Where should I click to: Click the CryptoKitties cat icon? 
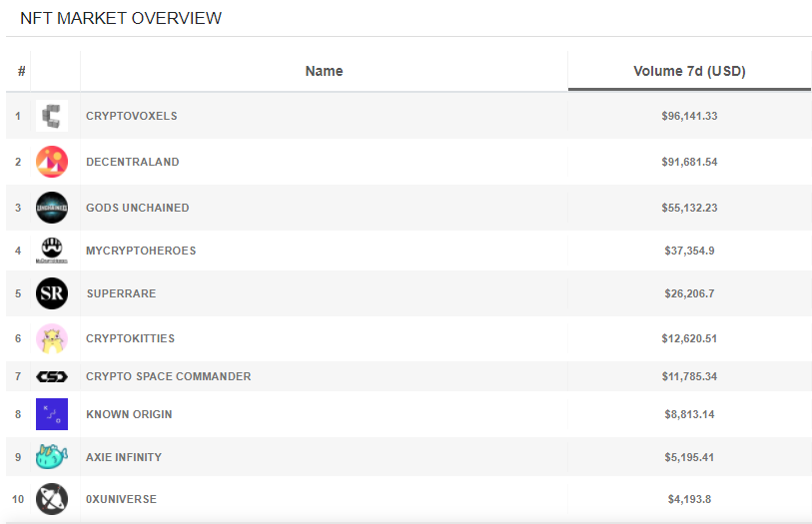(52, 338)
